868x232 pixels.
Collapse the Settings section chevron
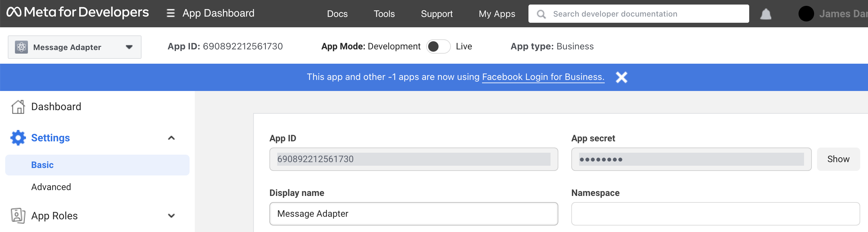pyautogui.click(x=171, y=138)
